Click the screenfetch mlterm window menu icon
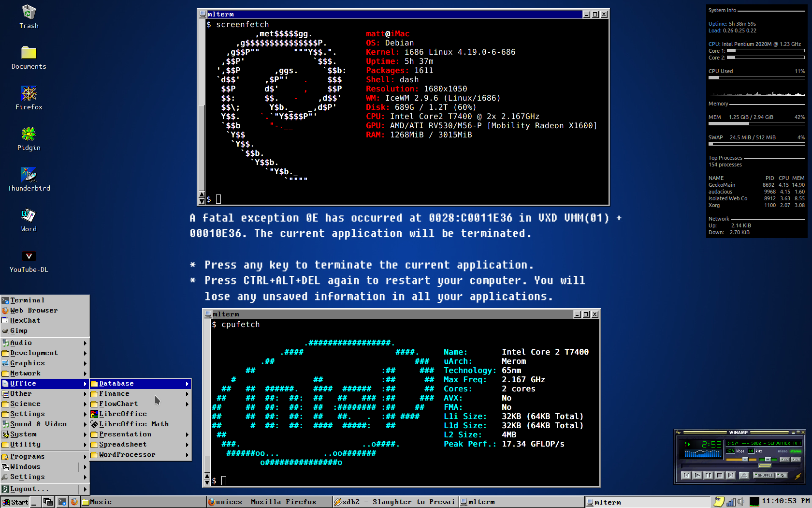Screen dimensions: 812x508 tap(203, 15)
